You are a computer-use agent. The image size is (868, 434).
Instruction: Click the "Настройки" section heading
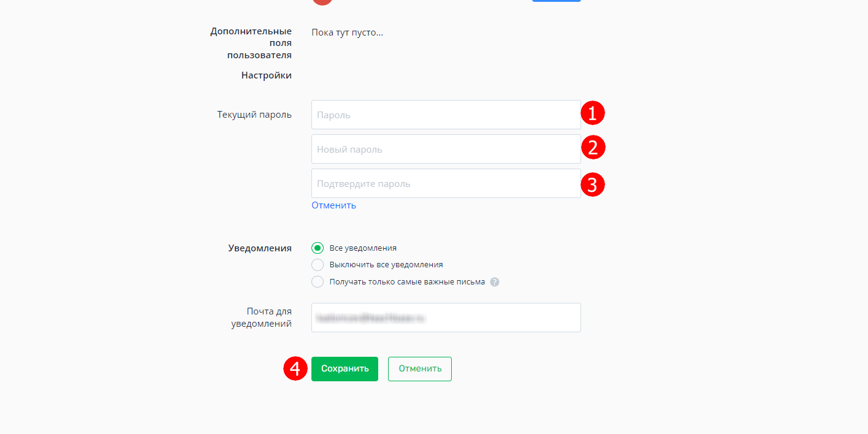pos(267,75)
